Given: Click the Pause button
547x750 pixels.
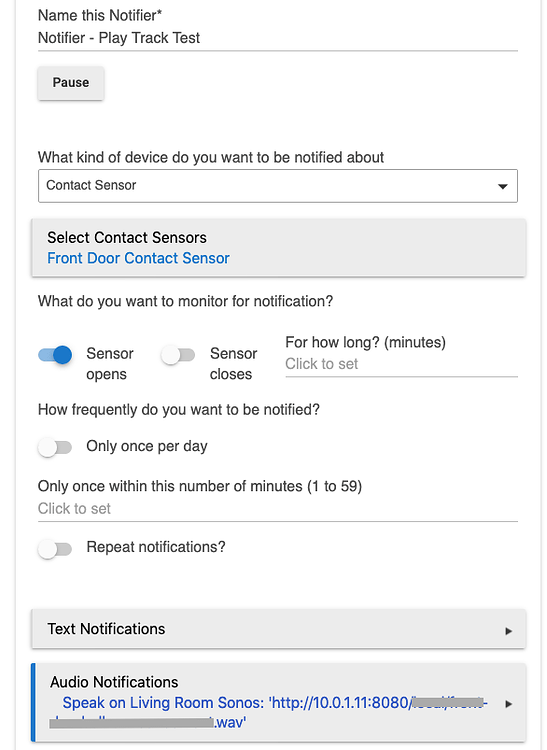Looking at the screenshot, I should pyautogui.click(x=71, y=83).
